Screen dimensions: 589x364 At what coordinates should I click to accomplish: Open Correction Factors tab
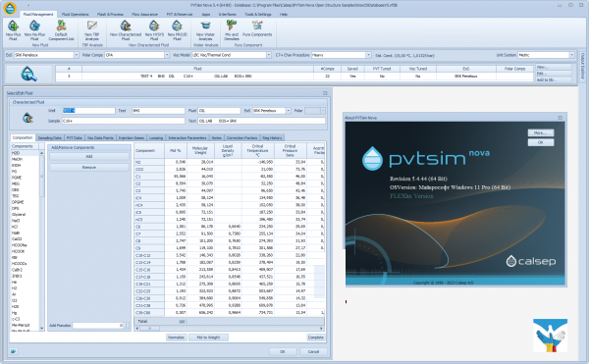point(241,138)
